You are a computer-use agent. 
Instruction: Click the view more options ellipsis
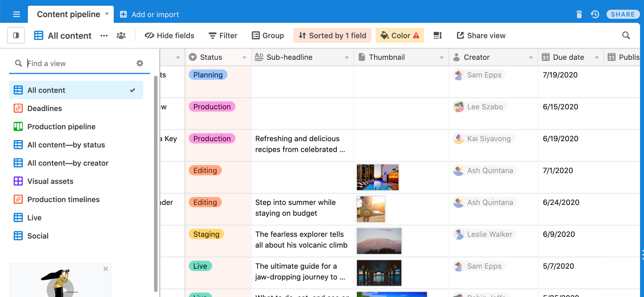click(104, 35)
